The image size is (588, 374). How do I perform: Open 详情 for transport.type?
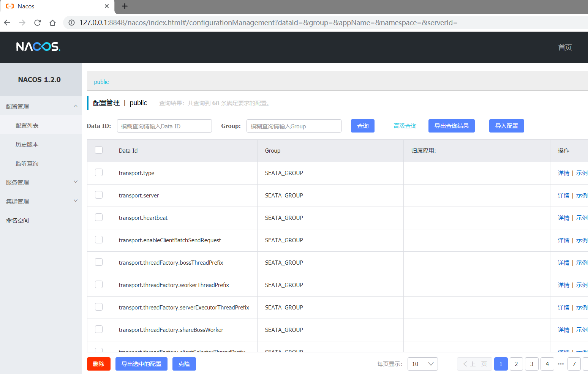563,173
